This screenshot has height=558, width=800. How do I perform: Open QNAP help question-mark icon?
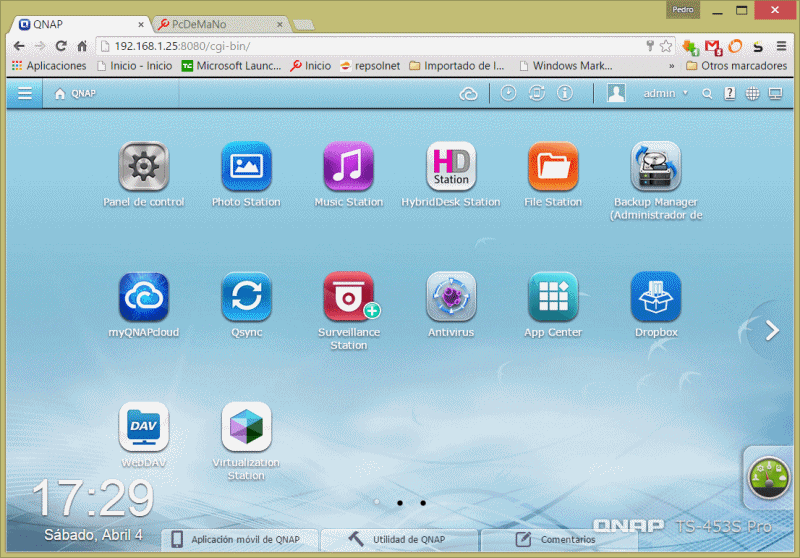(x=730, y=93)
